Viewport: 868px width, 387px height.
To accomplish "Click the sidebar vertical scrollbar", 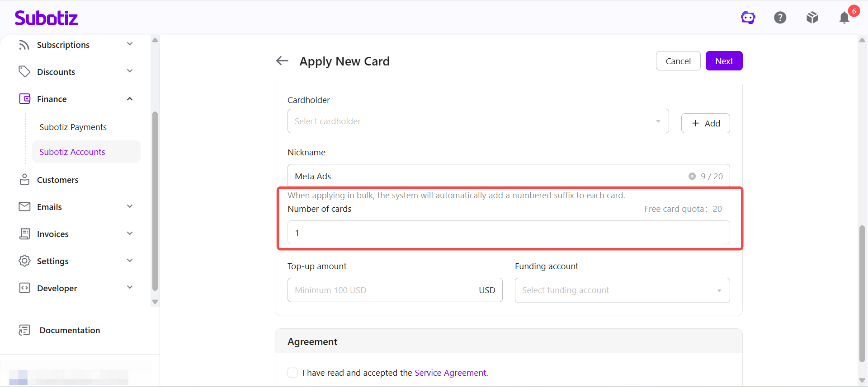I will [155, 201].
